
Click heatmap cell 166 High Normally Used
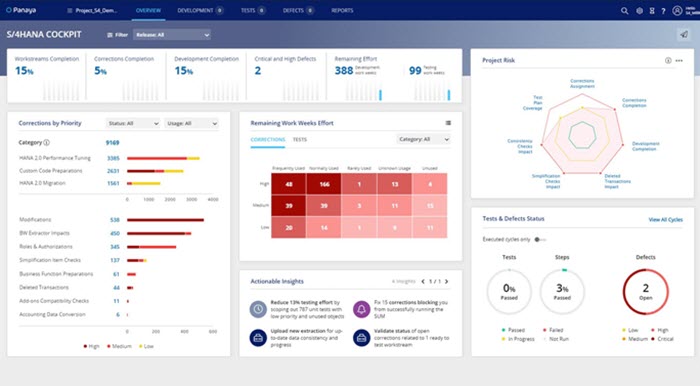324,184
